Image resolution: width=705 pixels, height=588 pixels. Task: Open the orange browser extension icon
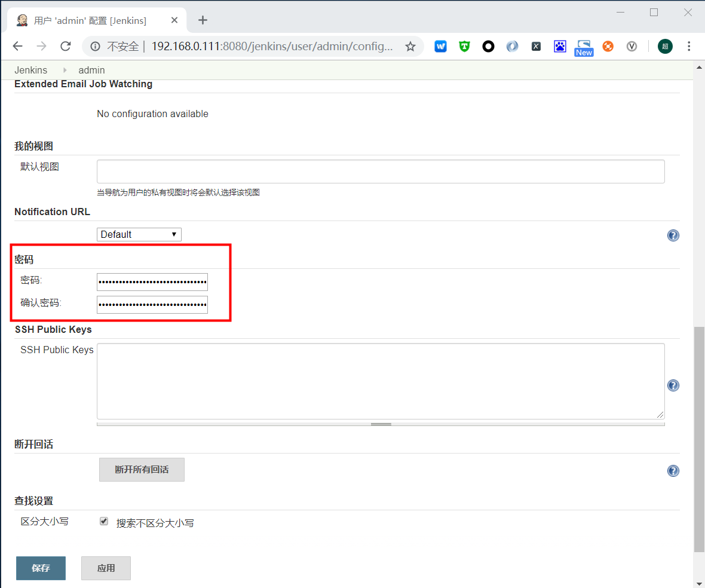608,46
